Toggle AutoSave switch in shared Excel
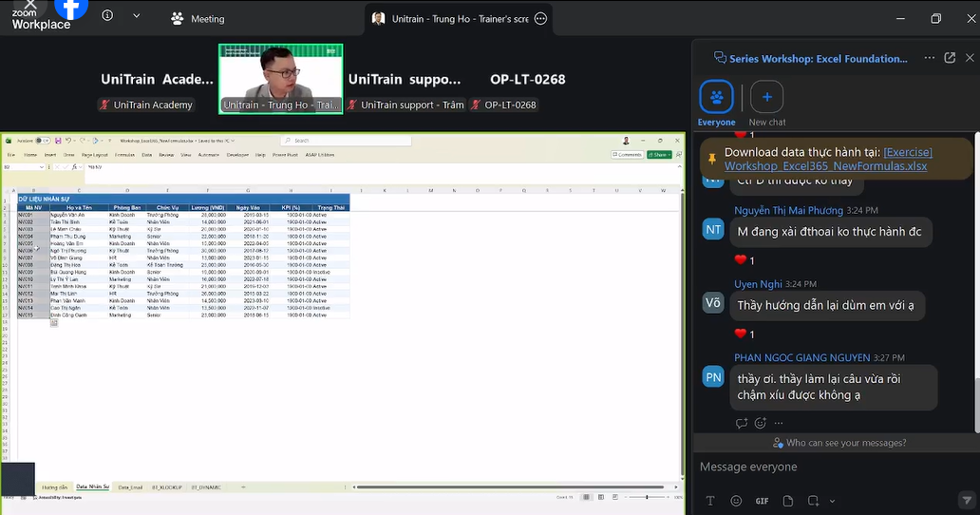 pos(42,141)
